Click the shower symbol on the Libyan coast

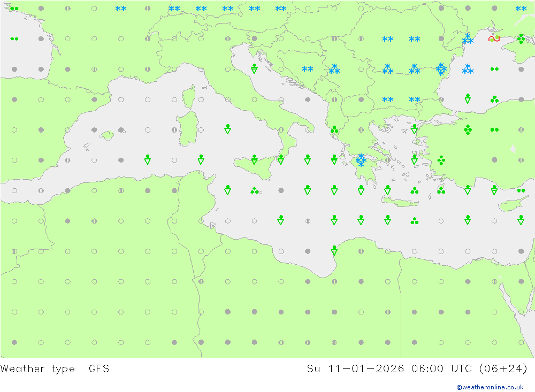pos(334,250)
